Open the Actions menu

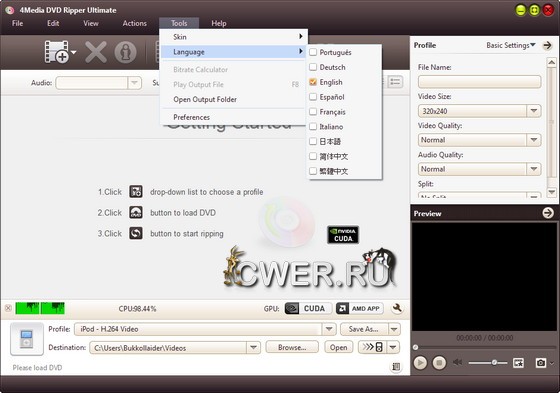click(x=135, y=24)
